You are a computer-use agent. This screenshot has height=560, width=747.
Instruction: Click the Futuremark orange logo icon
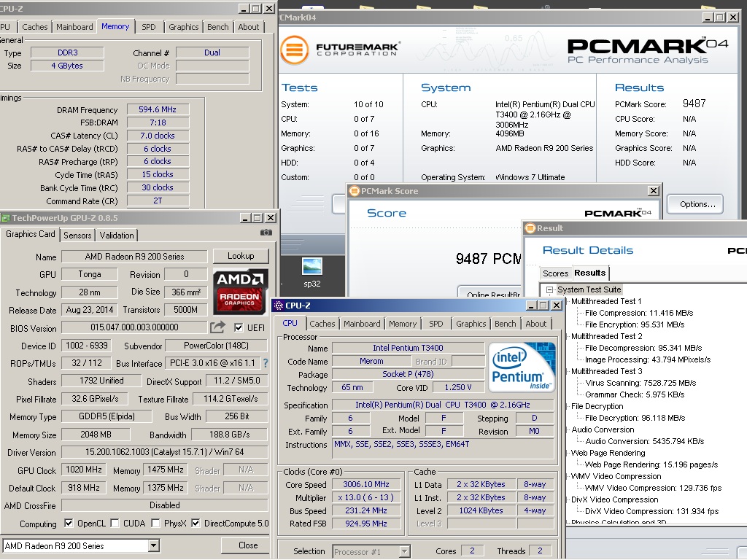click(x=295, y=50)
